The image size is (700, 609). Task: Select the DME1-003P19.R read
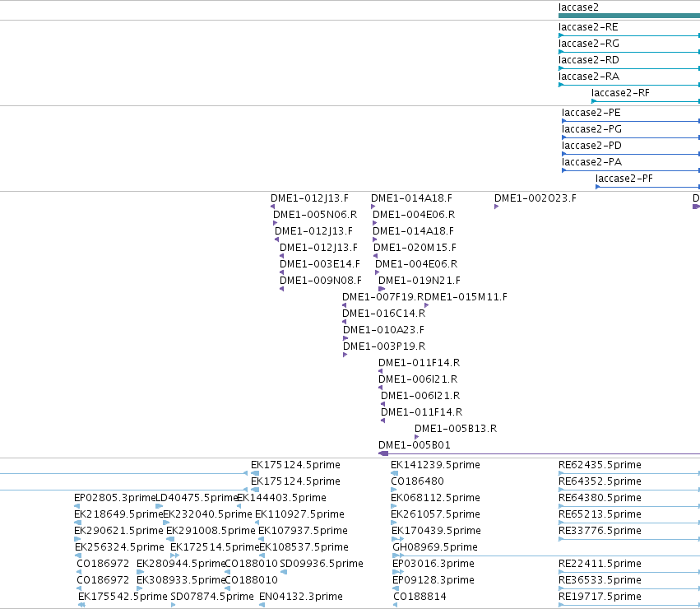384,346
